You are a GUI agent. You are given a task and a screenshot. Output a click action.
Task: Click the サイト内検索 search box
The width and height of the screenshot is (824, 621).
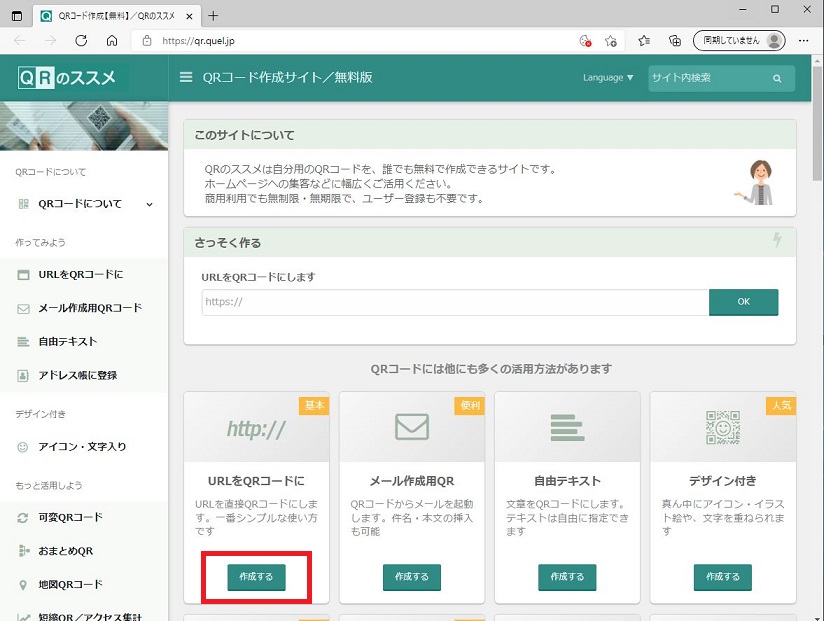point(721,78)
